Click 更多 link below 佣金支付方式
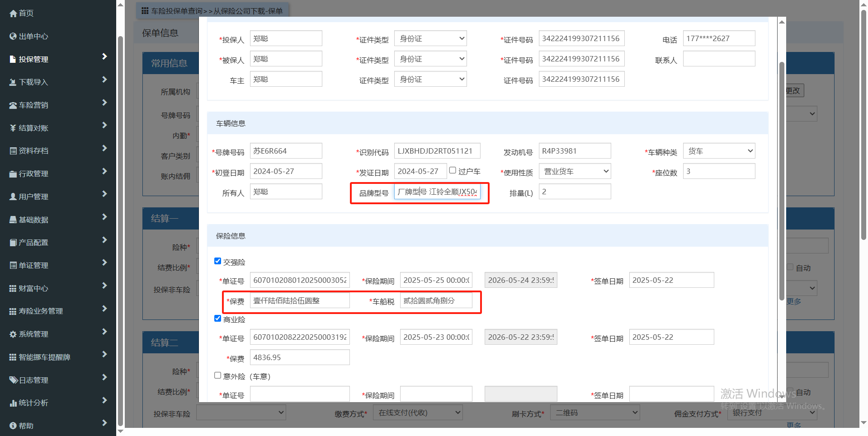868x436 pixels. click(x=794, y=425)
